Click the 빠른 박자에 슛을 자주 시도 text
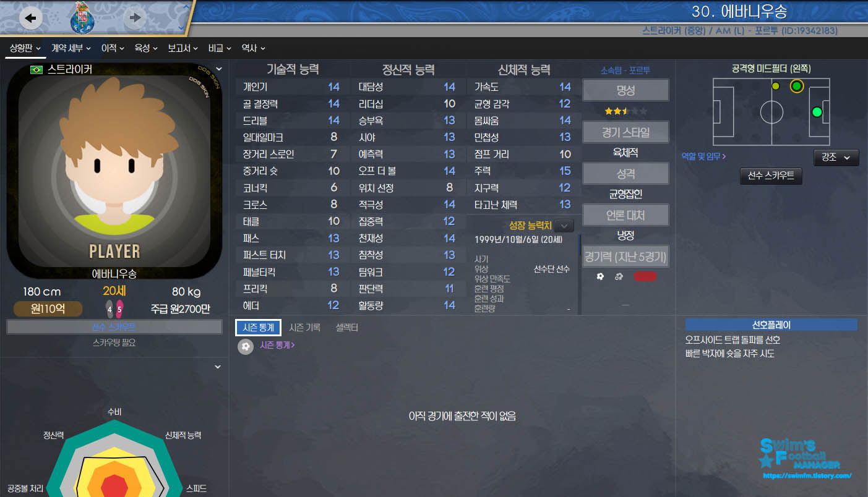The image size is (868, 497). click(x=729, y=354)
